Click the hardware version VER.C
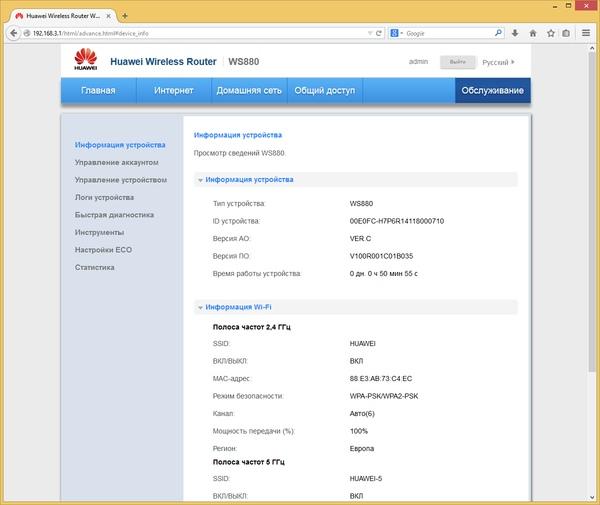Viewport: 600px width, 505px height. pyautogui.click(x=360, y=239)
